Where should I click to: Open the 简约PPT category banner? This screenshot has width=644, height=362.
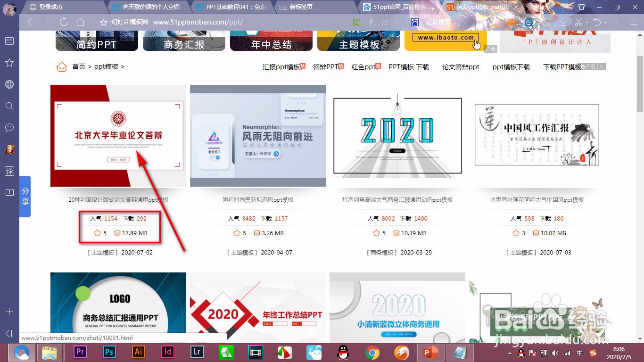(x=97, y=41)
